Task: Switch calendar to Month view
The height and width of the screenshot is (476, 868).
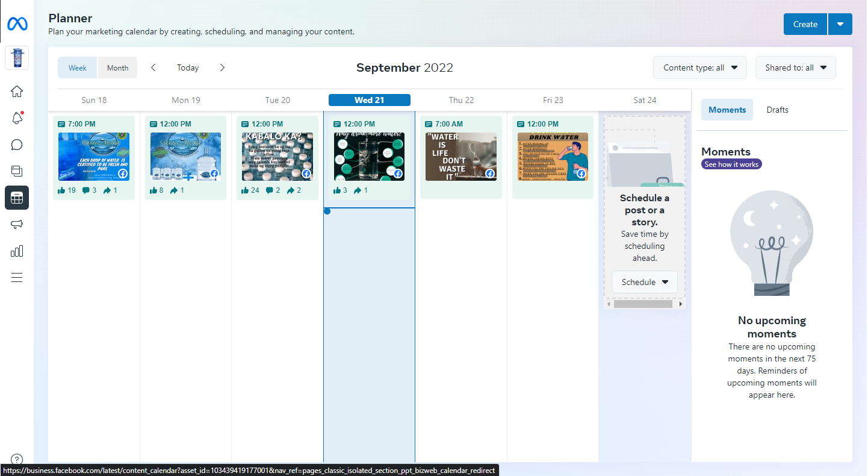Action: 117,67
